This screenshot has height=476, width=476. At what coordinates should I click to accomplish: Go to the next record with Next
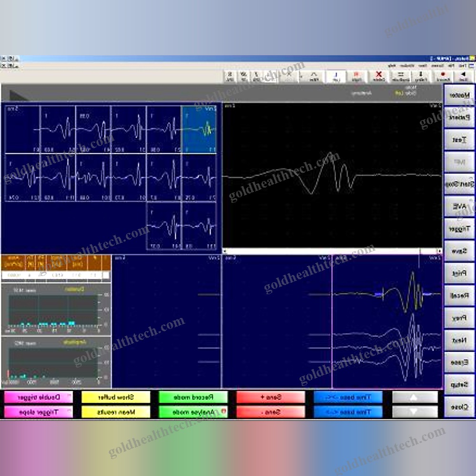[459, 340]
